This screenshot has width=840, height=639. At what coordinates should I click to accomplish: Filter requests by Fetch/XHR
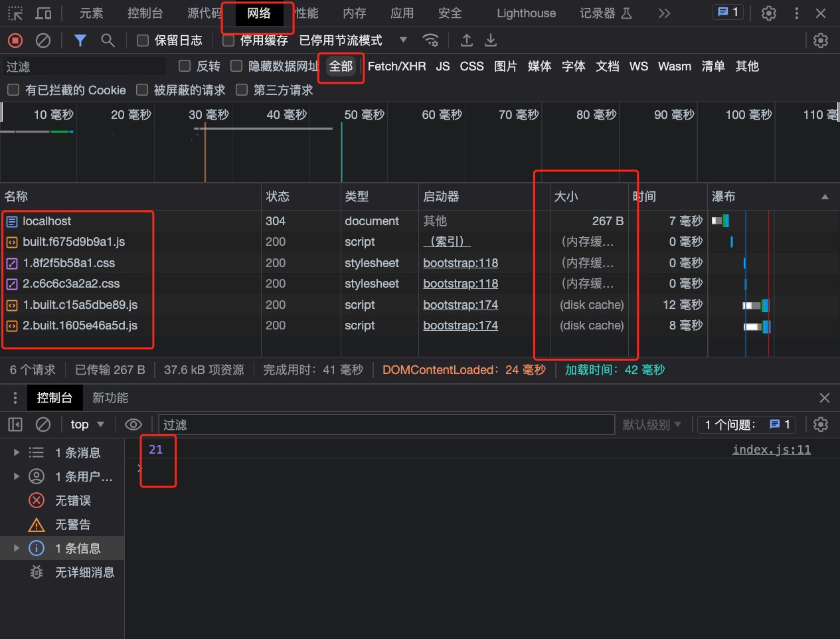click(397, 66)
